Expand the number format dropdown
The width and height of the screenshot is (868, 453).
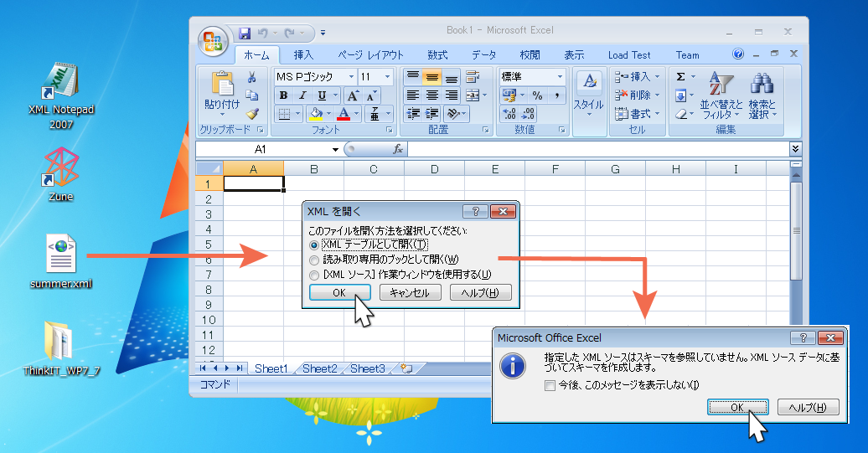[560, 76]
